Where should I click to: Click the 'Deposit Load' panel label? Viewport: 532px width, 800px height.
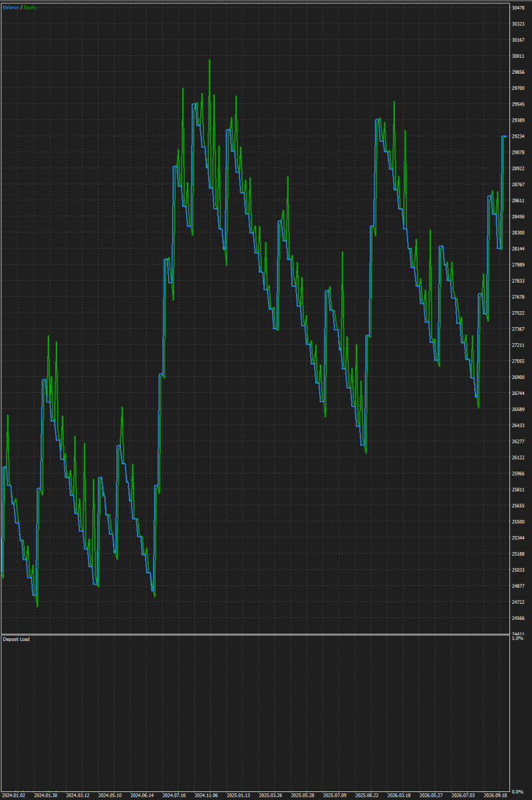coord(16,639)
